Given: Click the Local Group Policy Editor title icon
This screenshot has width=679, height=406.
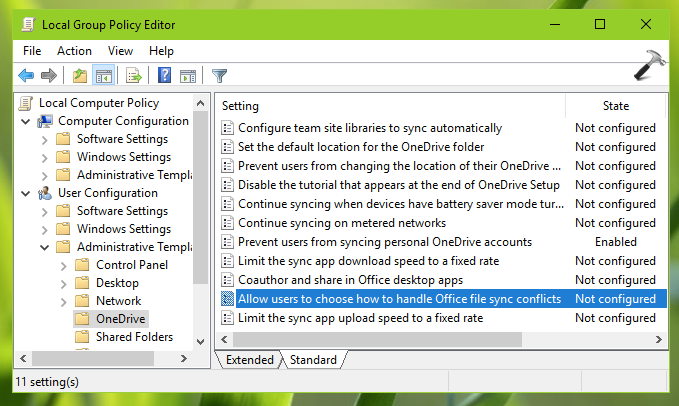Looking at the screenshot, I should [28, 25].
